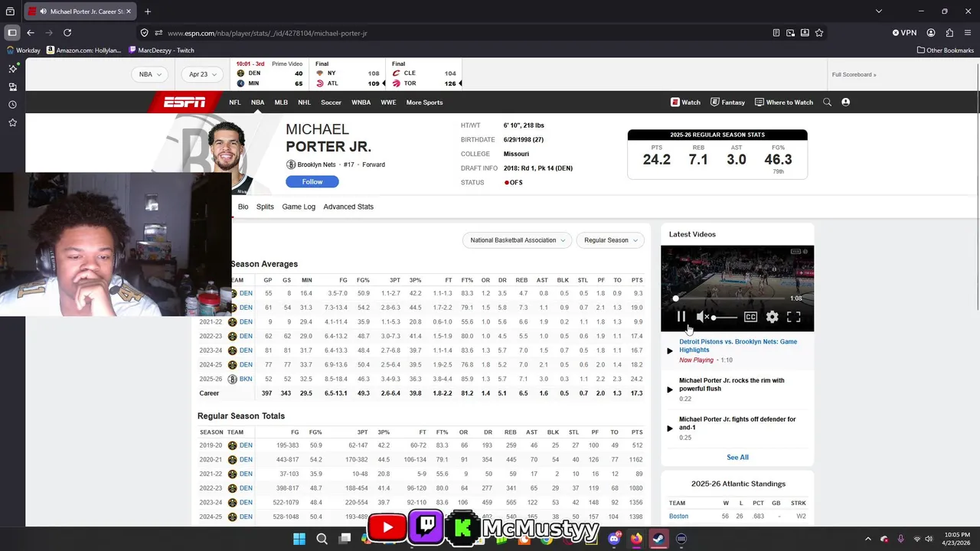This screenshot has height=551, width=980.
Task: Expand the More Sports menu
Action: pos(424,102)
